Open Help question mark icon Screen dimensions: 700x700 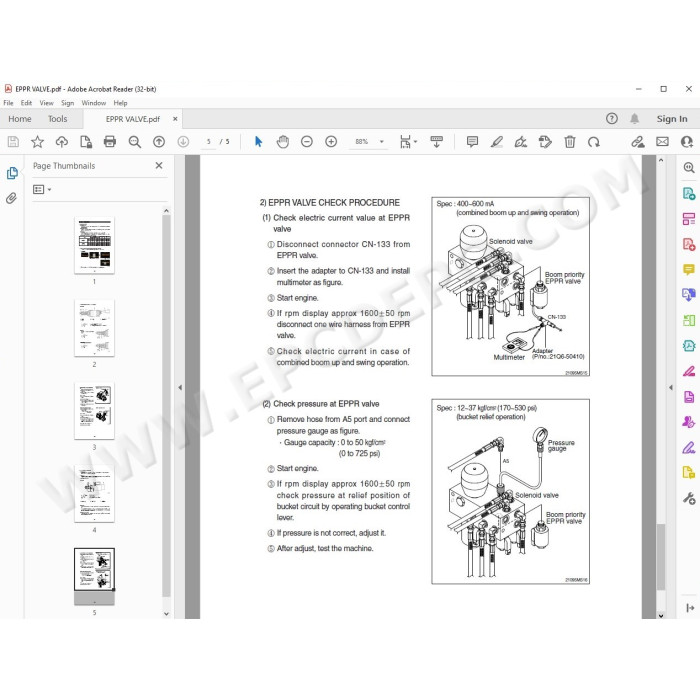tap(612, 119)
